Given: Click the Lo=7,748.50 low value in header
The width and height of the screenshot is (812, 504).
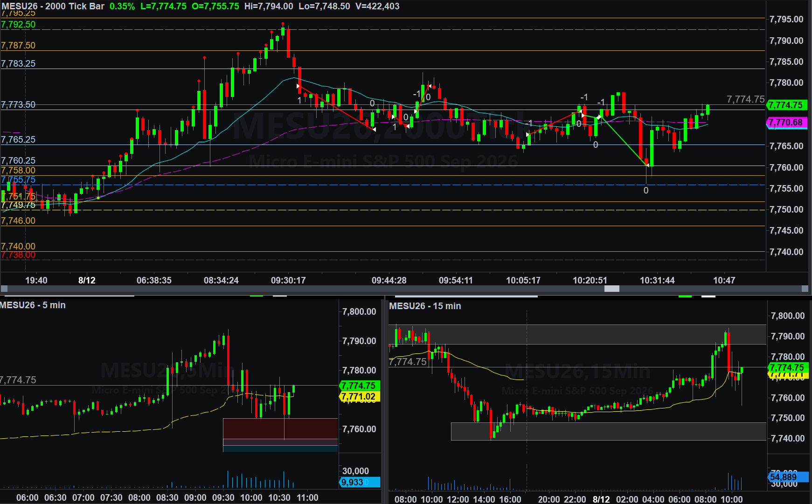Looking at the screenshot, I should [x=324, y=6].
